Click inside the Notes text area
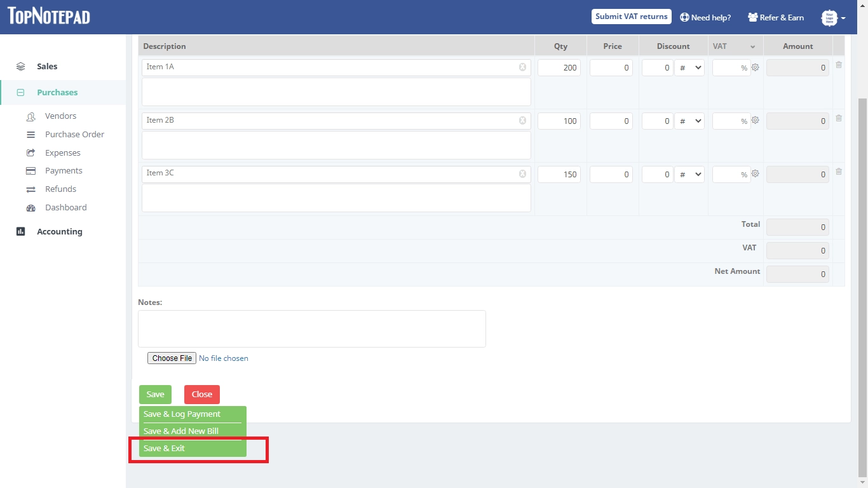Viewport: 868px width, 488px height. click(311, 328)
